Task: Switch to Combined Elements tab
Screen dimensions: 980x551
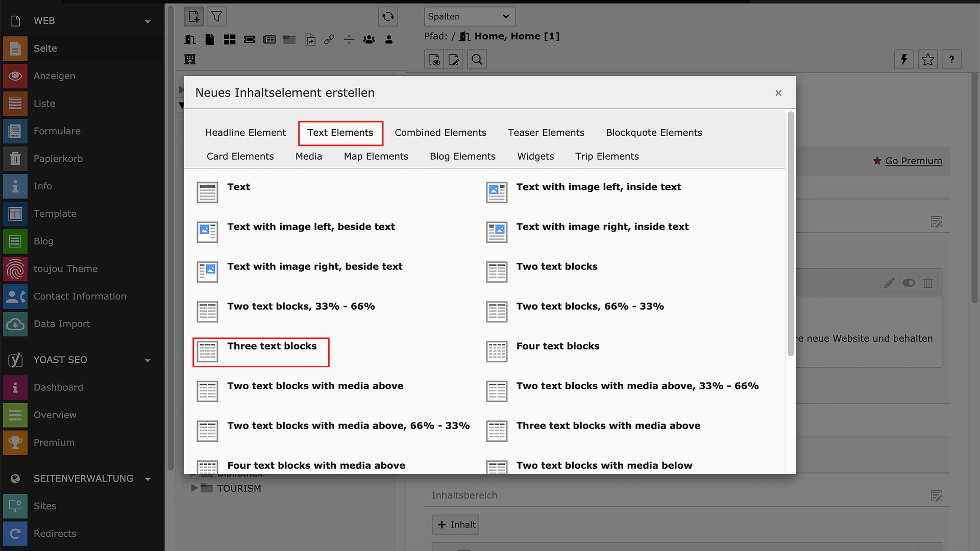Action: click(x=440, y=133)
